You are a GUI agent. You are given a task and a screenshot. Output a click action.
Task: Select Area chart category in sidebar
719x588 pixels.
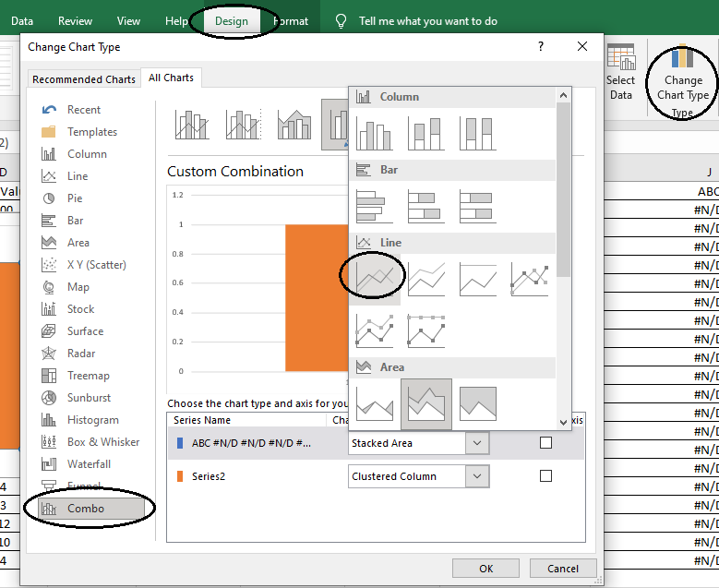click(78, 242)
